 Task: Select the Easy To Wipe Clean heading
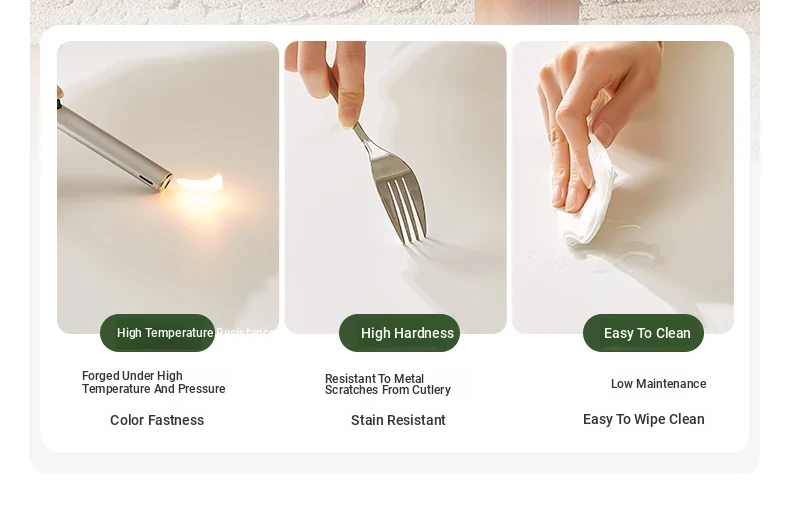pyautogui.click(x=643, y=420)
